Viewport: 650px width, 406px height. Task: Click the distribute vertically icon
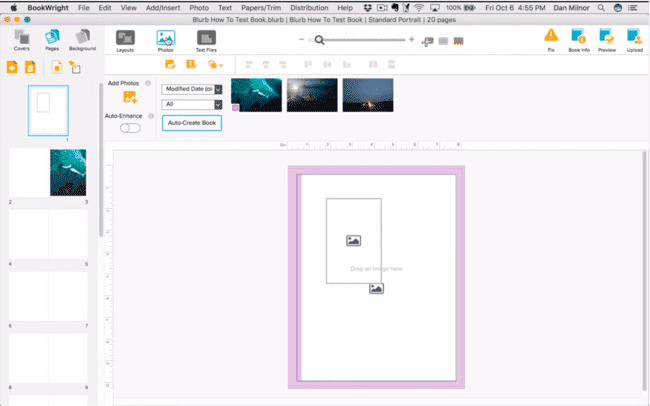pos(391,64)
